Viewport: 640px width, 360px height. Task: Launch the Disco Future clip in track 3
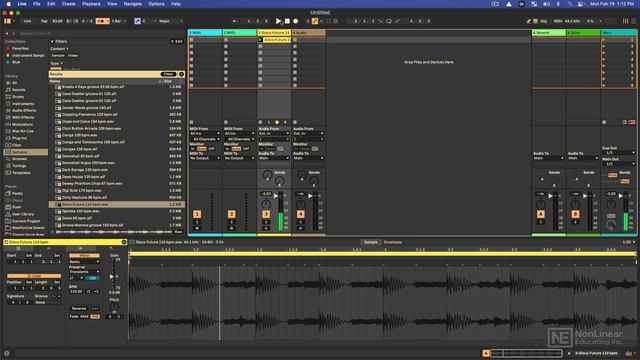[260, 40]
